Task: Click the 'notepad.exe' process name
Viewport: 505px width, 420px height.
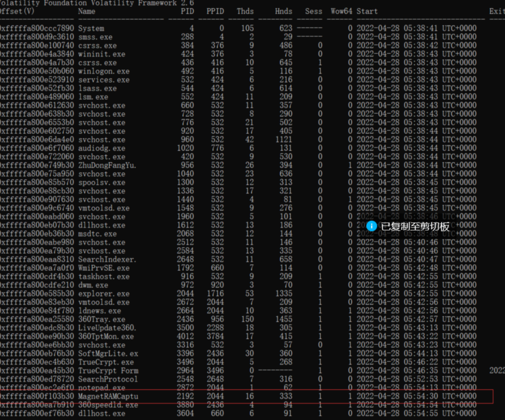Action: 101,388
